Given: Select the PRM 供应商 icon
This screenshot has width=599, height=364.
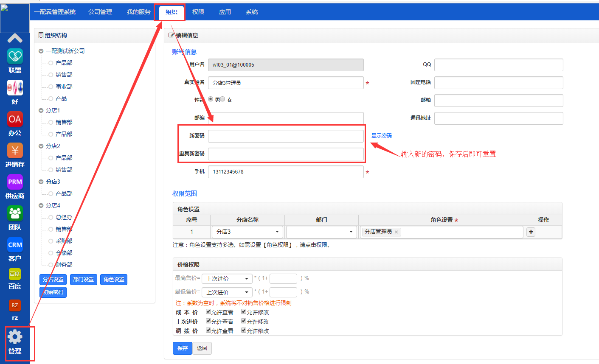Looking at the screenshot, I should (x=15, y=182).
